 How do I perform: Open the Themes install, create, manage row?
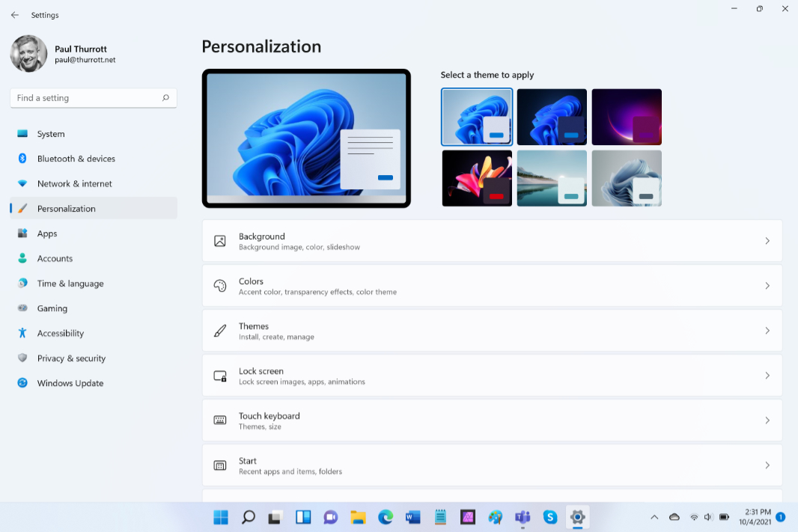(x=492, y=331)
